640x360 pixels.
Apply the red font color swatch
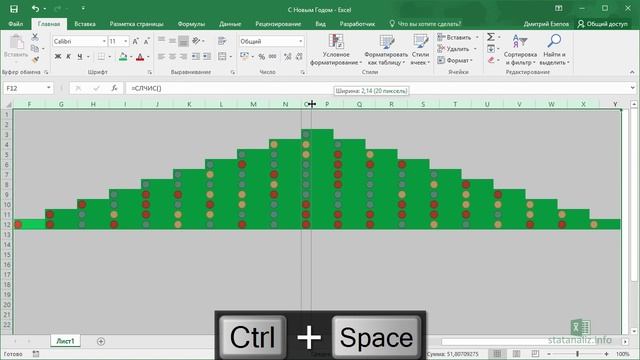[x=140, y=56]
